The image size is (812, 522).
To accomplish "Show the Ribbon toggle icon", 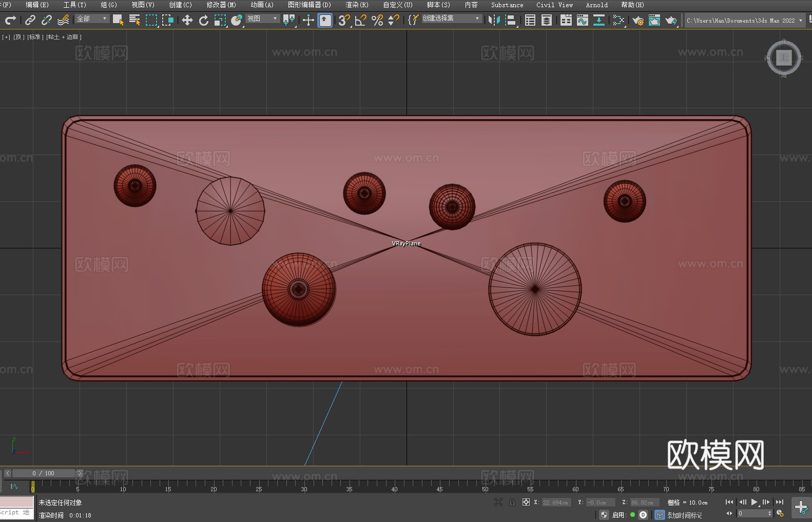I will (x=566, y=20).
